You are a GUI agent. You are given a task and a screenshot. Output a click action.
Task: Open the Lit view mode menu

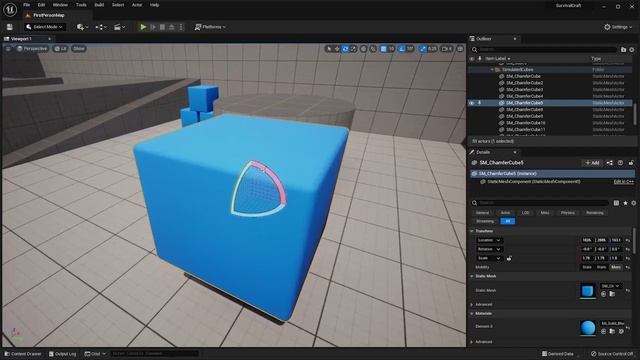coord(60,49)
